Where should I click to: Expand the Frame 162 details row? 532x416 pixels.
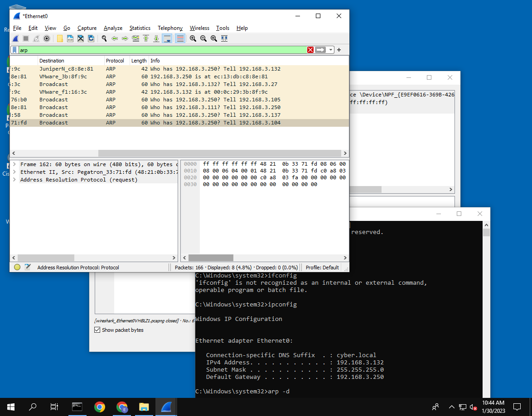coord(15,164)
